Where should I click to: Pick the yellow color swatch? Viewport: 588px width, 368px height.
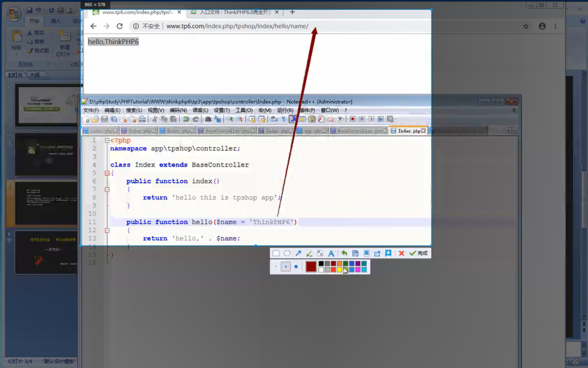pos(339,270)
